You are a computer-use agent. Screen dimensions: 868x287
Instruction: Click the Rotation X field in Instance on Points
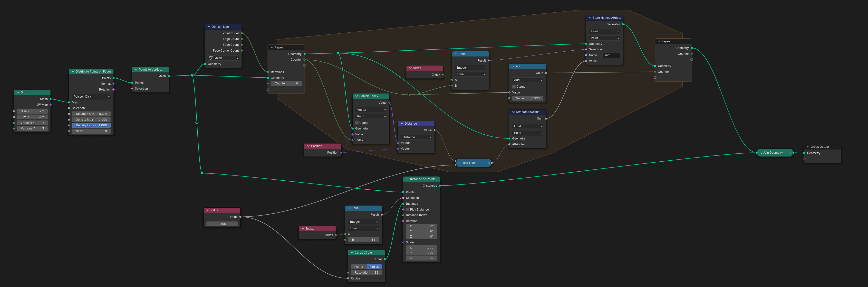[x=422, y=226]
